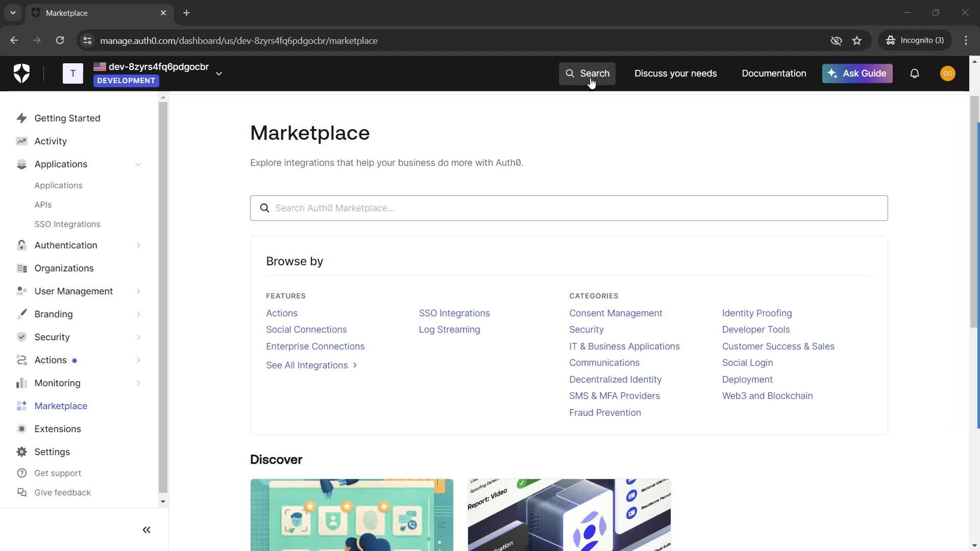Click the Actions flow icon
This screenshot has height=551, width=980.
point(21,360)
